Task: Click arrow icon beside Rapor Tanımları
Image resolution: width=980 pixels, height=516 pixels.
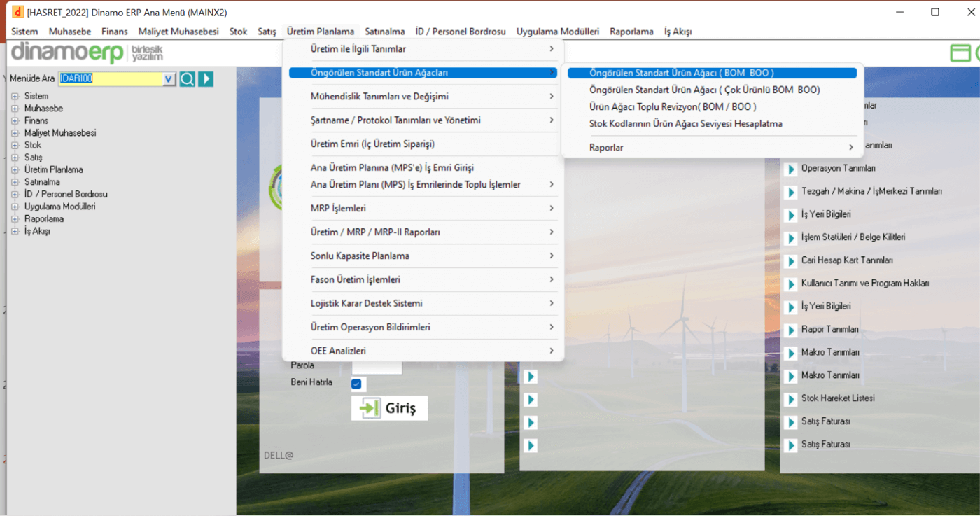Action: click(790, 330)
